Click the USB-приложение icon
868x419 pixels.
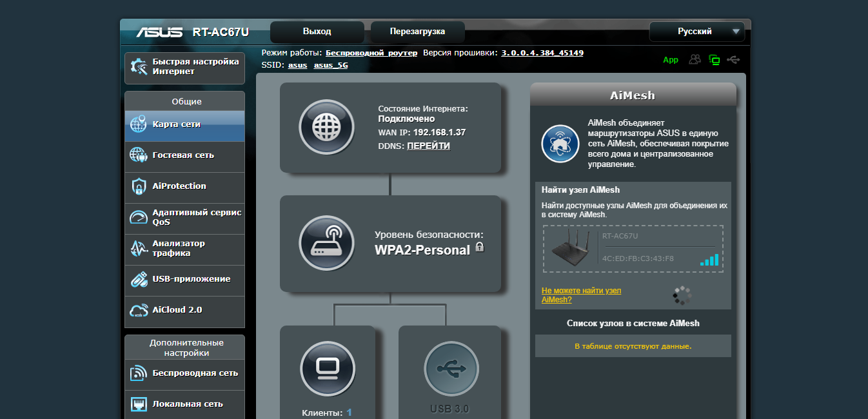tap(139, 279)
